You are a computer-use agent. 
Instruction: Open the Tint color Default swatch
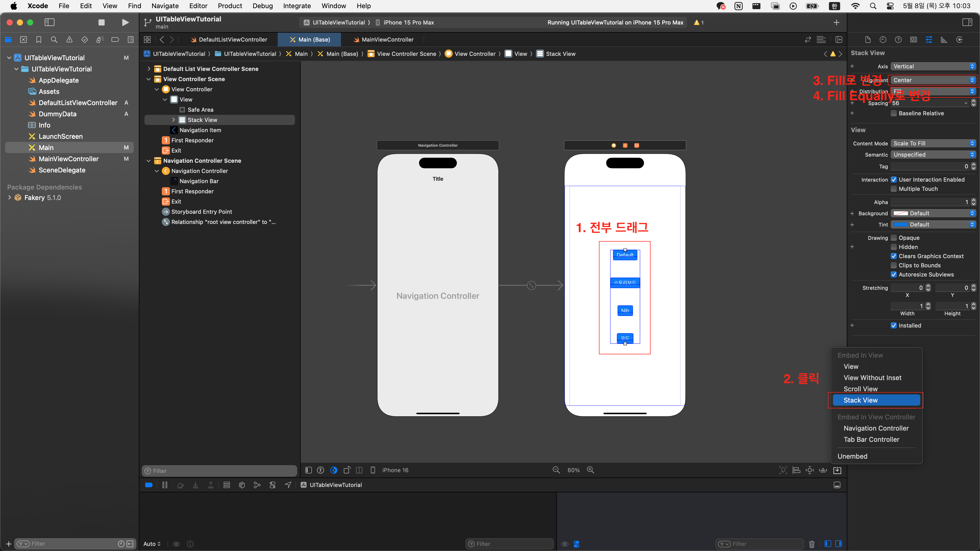click(x=900, y=225)
